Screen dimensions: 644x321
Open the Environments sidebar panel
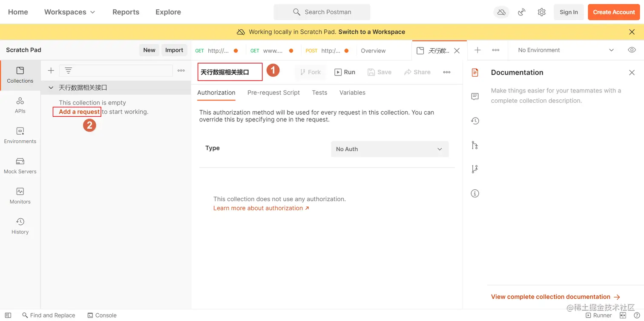(20, 136)
